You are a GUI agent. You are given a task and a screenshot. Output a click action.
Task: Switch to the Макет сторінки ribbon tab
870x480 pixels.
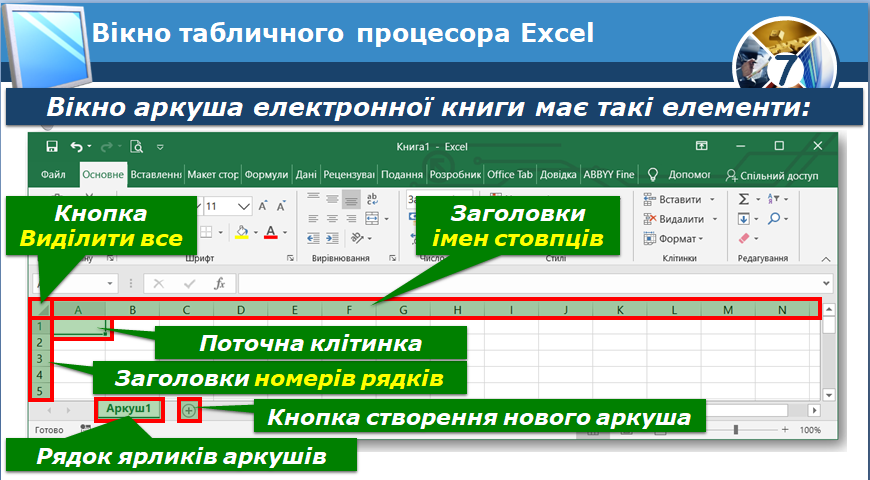(213, 175)
